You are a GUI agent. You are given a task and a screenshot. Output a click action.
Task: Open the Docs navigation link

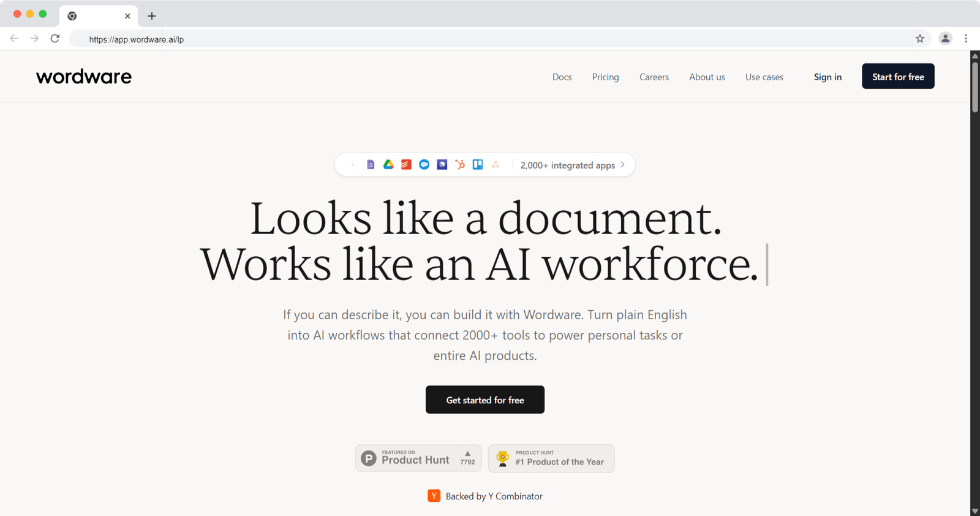coord(562,77)
